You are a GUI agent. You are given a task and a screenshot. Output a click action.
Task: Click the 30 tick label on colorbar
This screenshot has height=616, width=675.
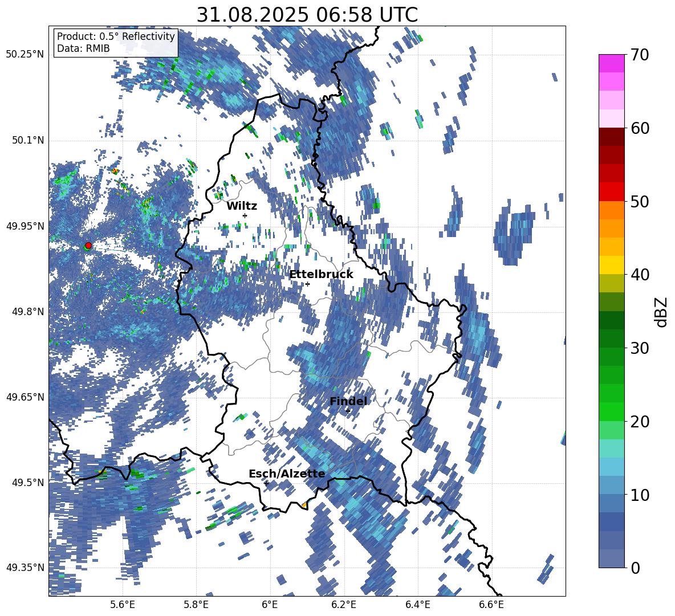click(639, 348)
